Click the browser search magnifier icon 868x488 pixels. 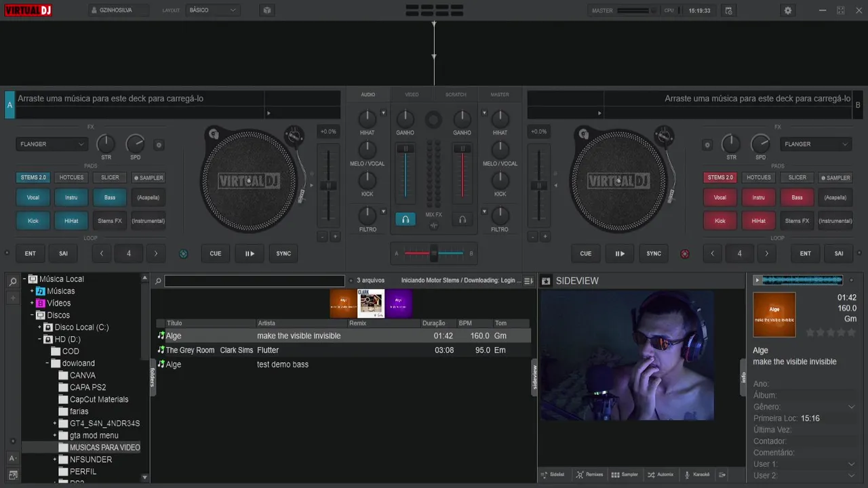(13, 282)
